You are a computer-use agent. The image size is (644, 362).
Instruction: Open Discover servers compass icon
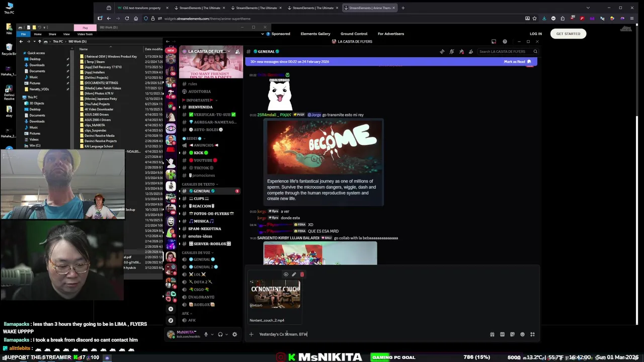coord(171,320)
